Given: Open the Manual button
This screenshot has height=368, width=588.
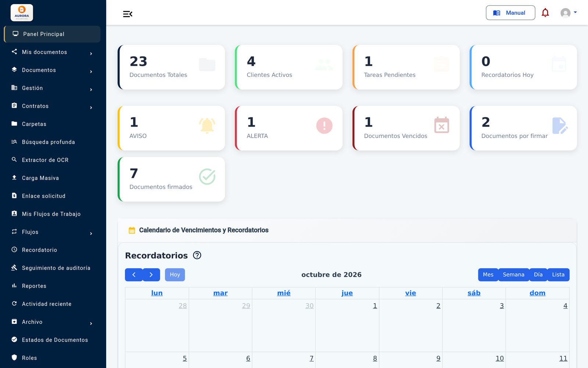Looking at the screenshot, I should [x=510, y=13].
